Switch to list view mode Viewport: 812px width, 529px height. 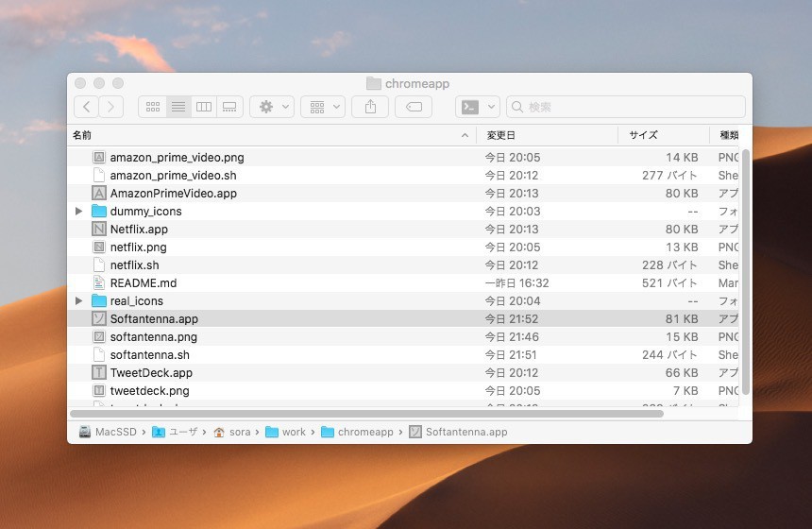click(x=178, y=107)
